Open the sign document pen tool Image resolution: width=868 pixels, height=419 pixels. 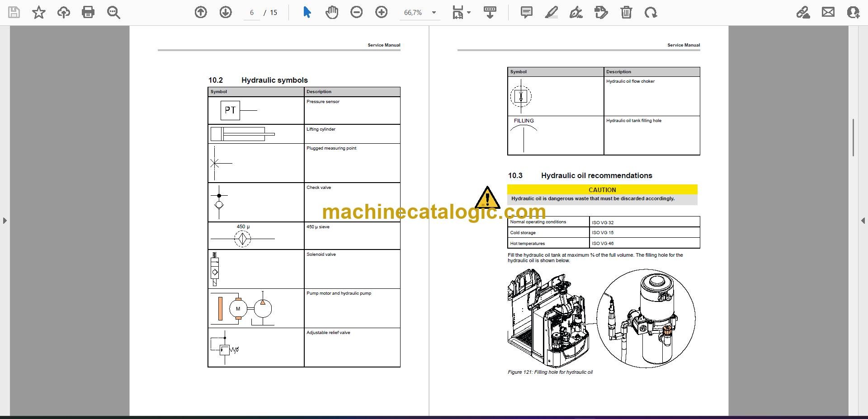tap(576, 12)
